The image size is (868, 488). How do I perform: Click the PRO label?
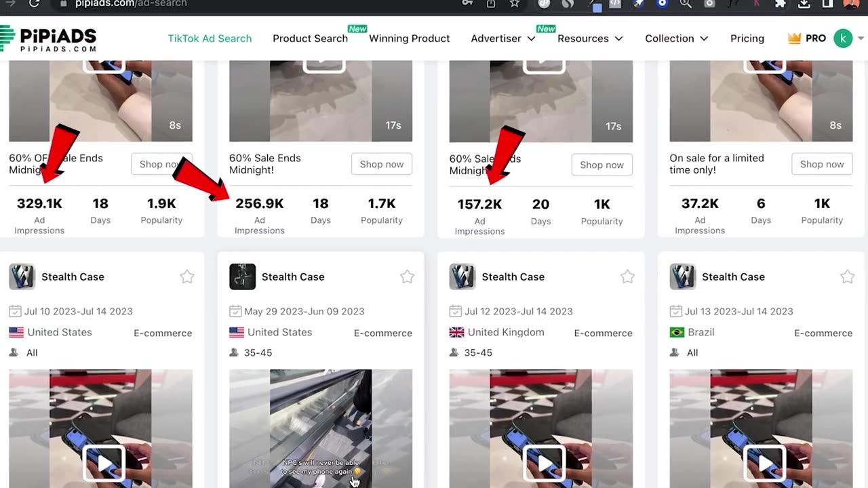[816, 39]
